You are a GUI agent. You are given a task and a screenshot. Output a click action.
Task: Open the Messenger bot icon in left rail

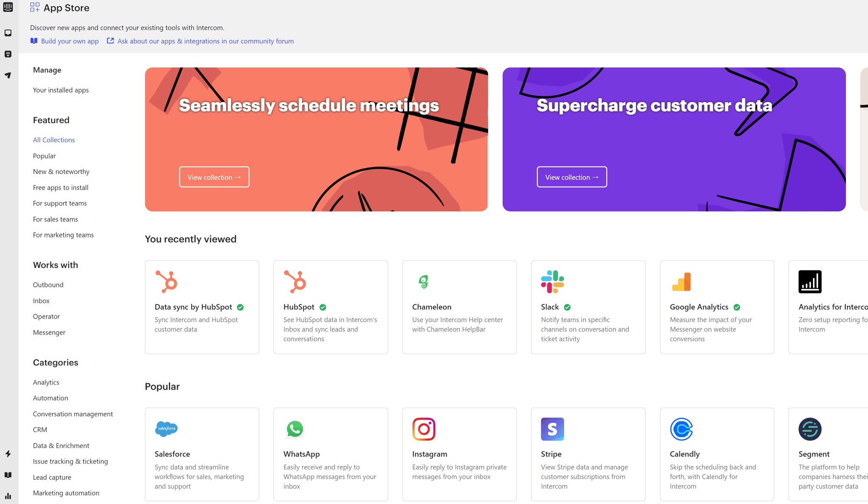click(x=8, y=54)
